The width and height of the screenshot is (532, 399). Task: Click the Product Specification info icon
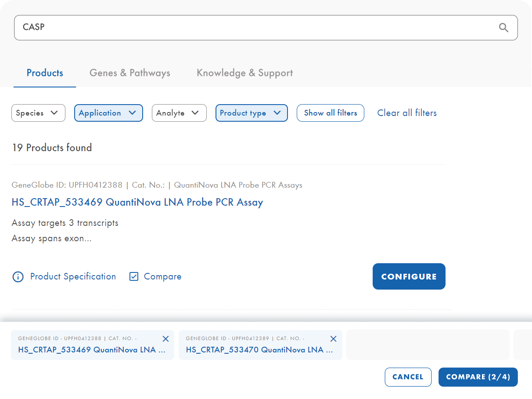click(18, 277)
